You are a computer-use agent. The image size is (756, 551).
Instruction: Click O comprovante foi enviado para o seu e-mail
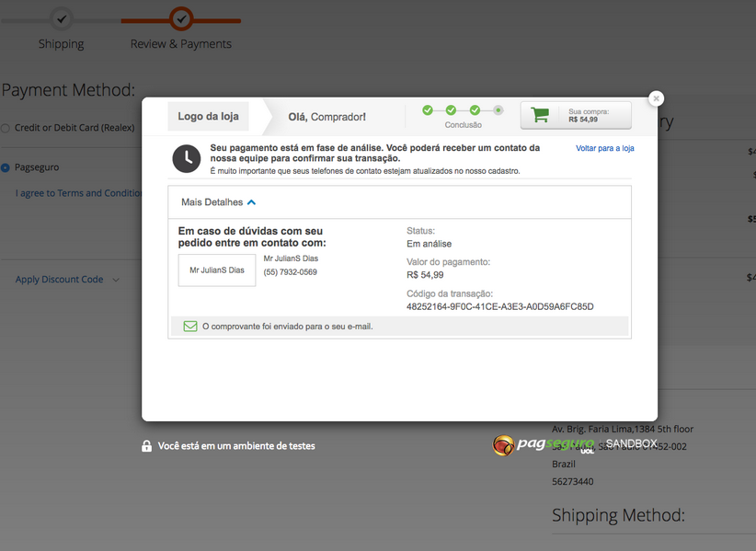click(288, 327)
